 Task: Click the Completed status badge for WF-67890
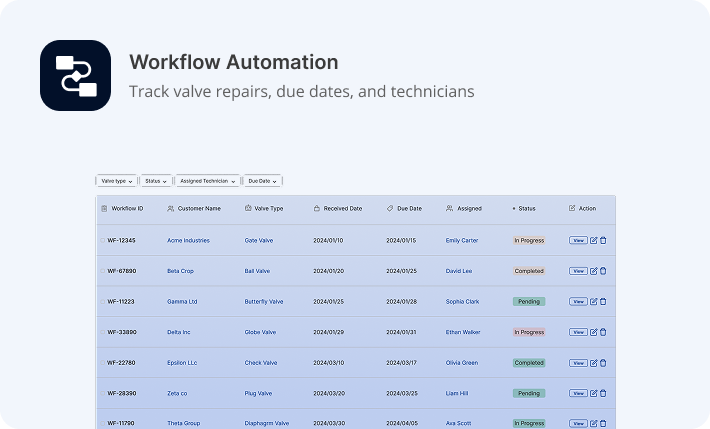click(529, 271)
